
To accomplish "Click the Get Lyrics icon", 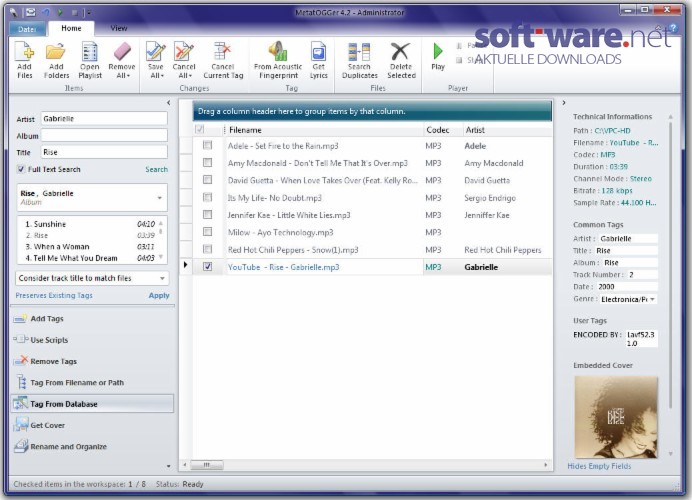I will 318,52.
